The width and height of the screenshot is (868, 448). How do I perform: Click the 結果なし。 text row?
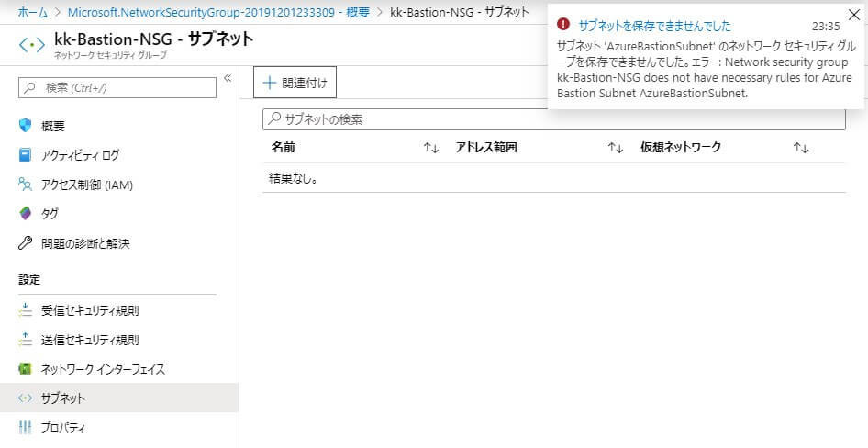[x=293, y=178]
